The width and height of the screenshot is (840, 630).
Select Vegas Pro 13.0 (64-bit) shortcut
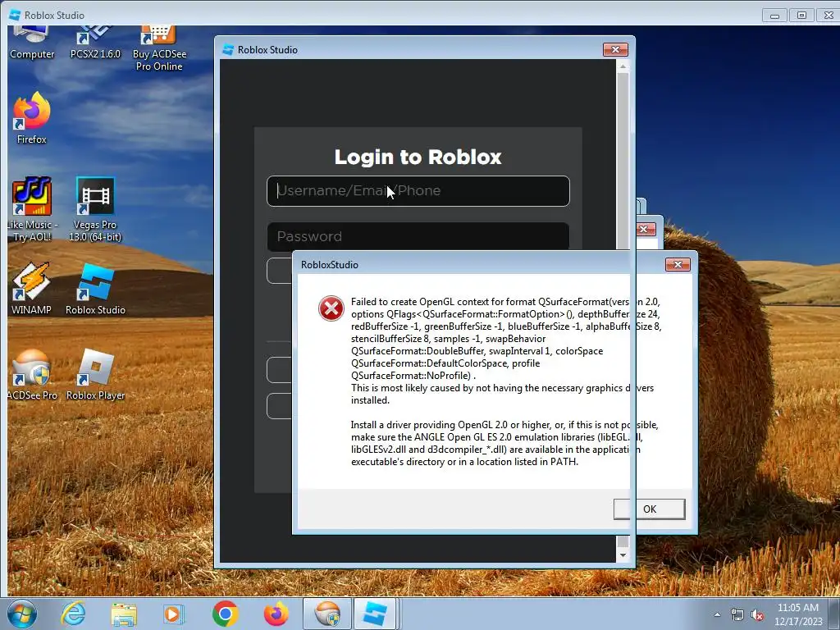coord(95,209)
